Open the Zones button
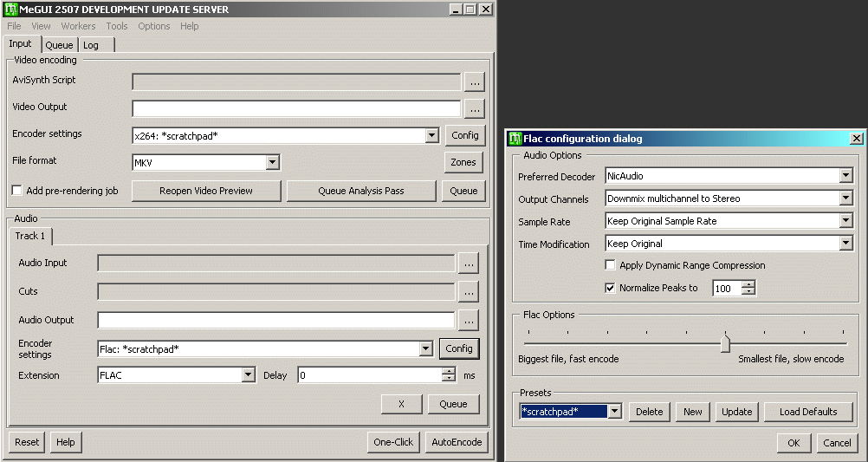The height and width of the screenshot is (462, 868). tap(463, 162)
